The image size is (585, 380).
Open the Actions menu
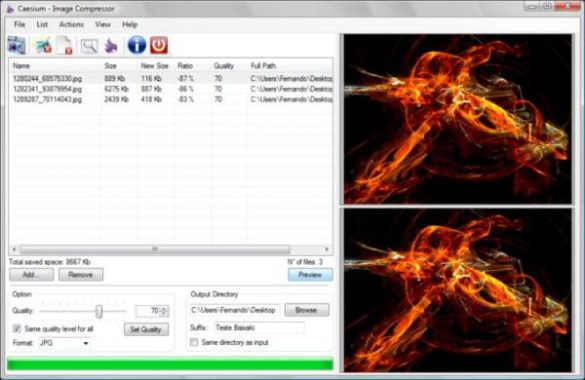coord(72,25)
